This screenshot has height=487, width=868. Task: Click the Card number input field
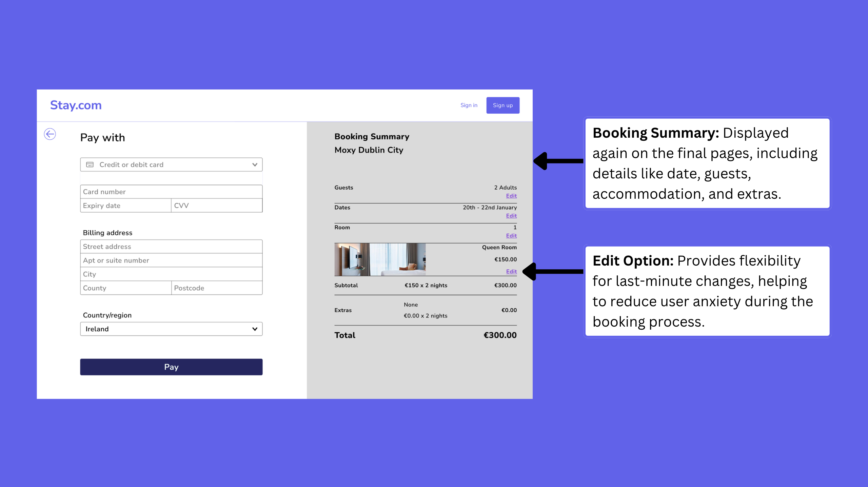click(171, 191)
